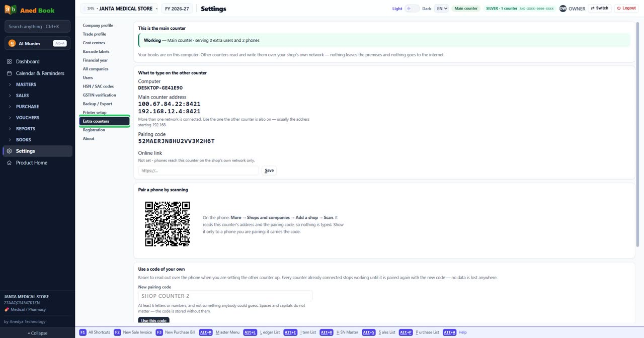Screen dimensions: 644x338
Task: Click the pairing QR code image
Action: tap(168, 224)
